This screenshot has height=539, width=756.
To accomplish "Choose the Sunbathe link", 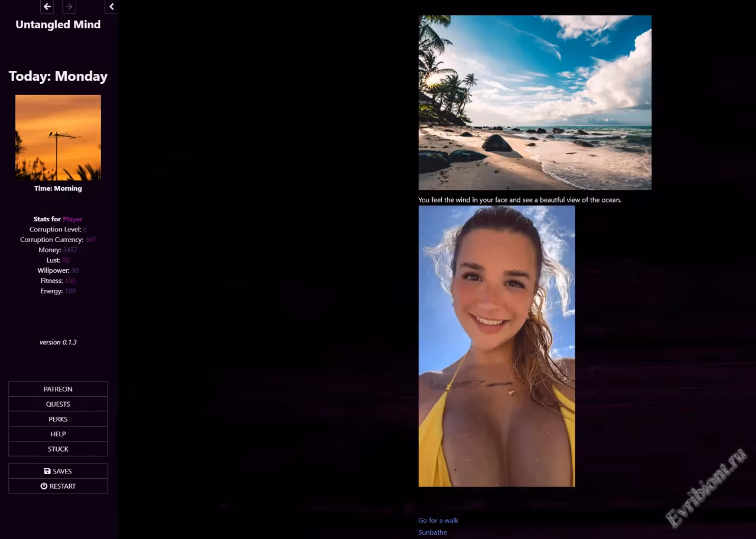I will [x=432, y=533].
